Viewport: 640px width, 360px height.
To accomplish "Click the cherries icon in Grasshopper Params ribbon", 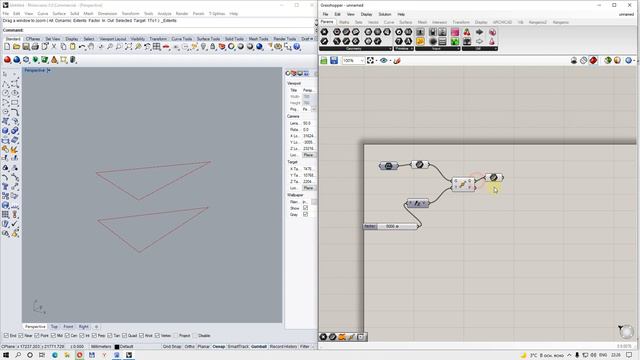I will pyautogui.click(x=467, y=32).
